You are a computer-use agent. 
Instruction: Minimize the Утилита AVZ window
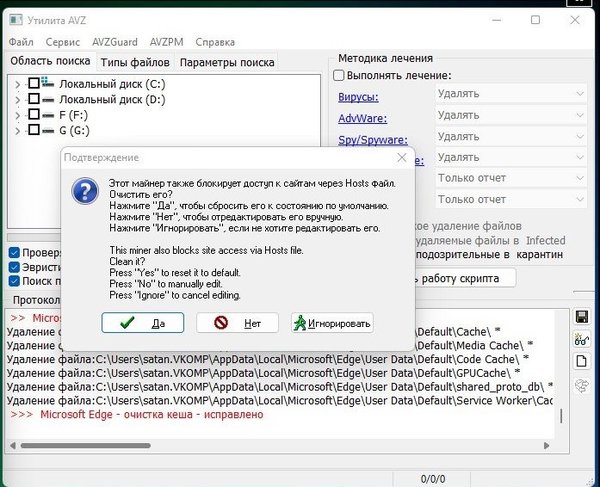[x=496, y=20]
